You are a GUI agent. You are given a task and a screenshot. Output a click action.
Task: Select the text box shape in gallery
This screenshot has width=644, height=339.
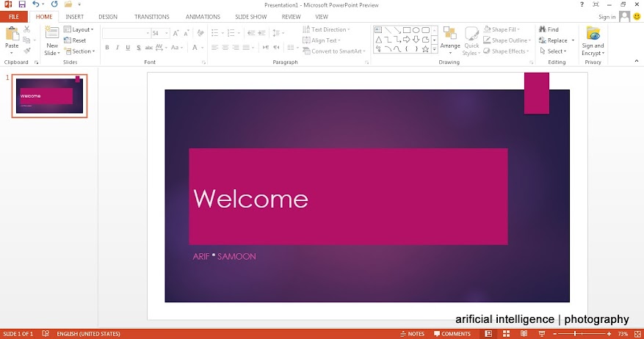(378, 30)
